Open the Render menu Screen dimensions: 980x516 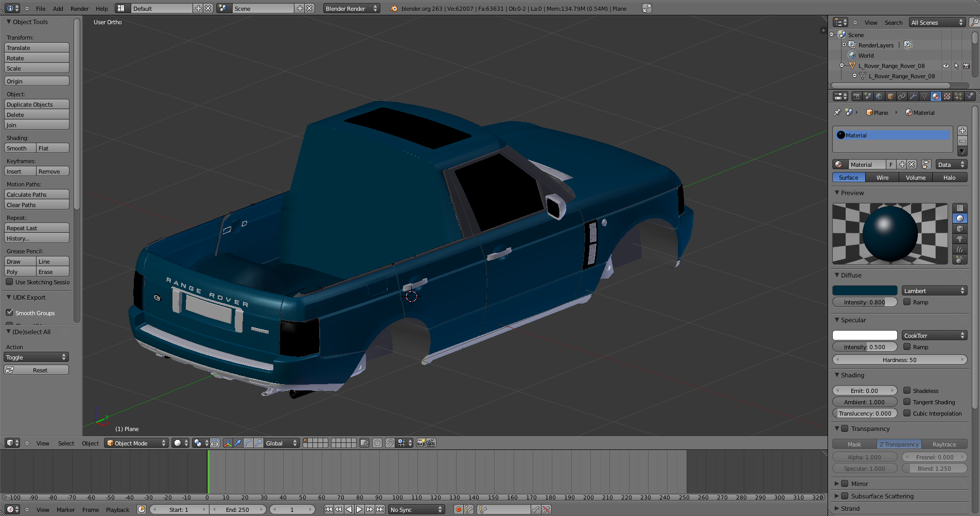(x=79, y=8)
